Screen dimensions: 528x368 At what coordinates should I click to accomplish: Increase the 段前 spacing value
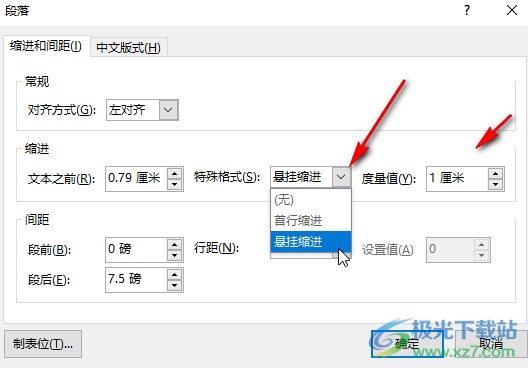click(x=174, y=244)
